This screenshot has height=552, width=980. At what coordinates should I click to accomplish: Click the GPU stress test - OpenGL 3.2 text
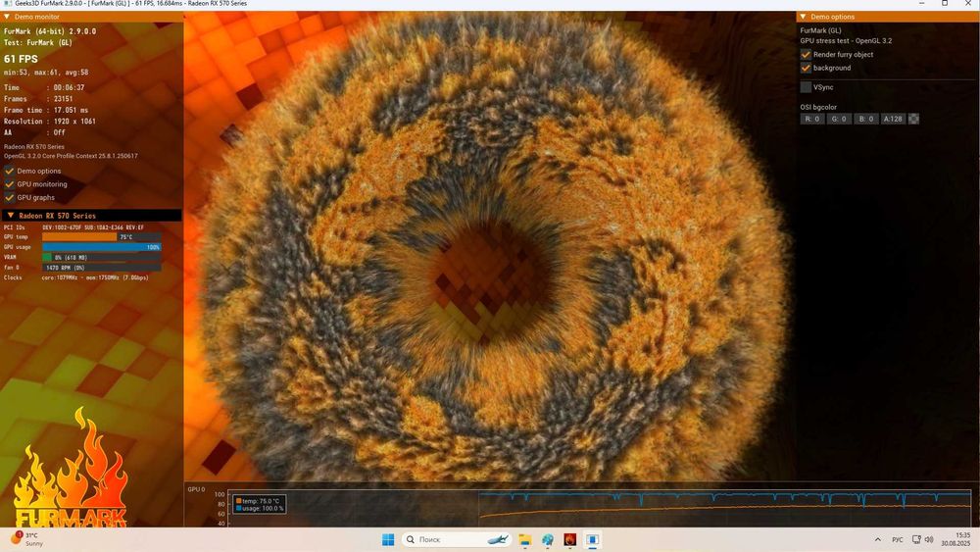click(x=847, y=40)
